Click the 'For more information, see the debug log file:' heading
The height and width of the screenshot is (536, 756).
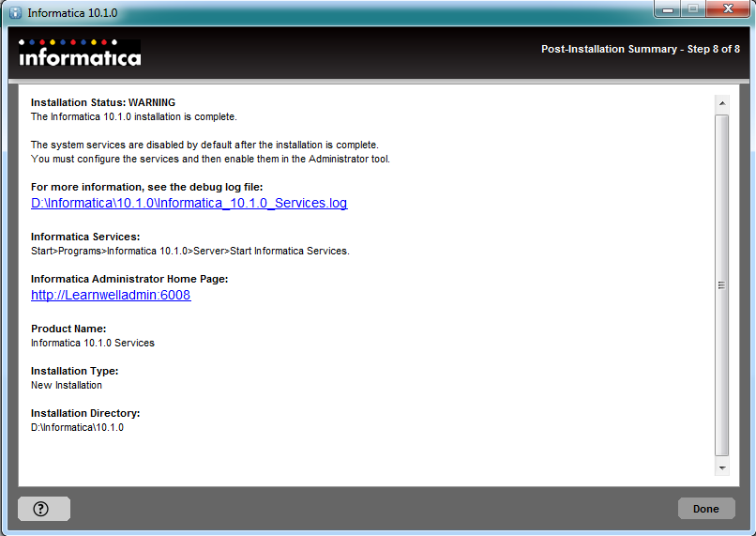click(147, 187)
